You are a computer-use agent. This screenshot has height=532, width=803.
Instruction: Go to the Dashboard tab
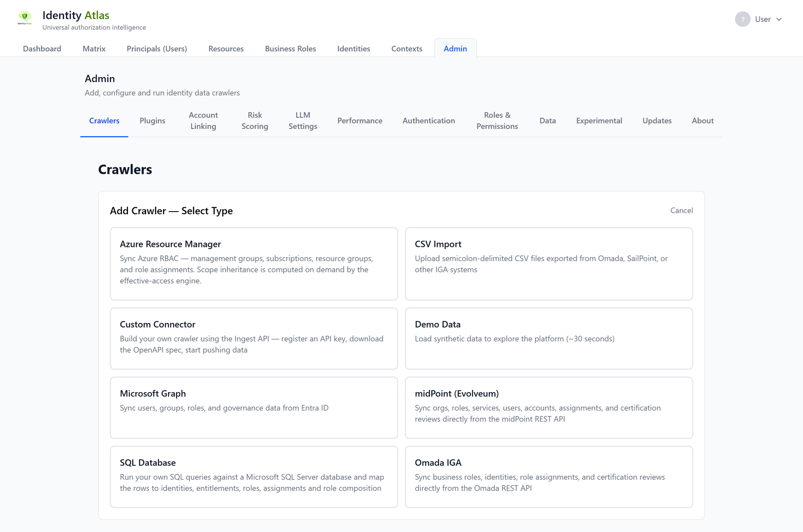[x=42, y=49]
